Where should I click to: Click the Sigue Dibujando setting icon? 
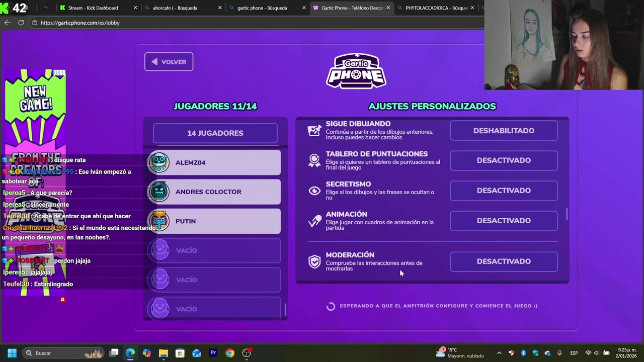click(314, 130)
